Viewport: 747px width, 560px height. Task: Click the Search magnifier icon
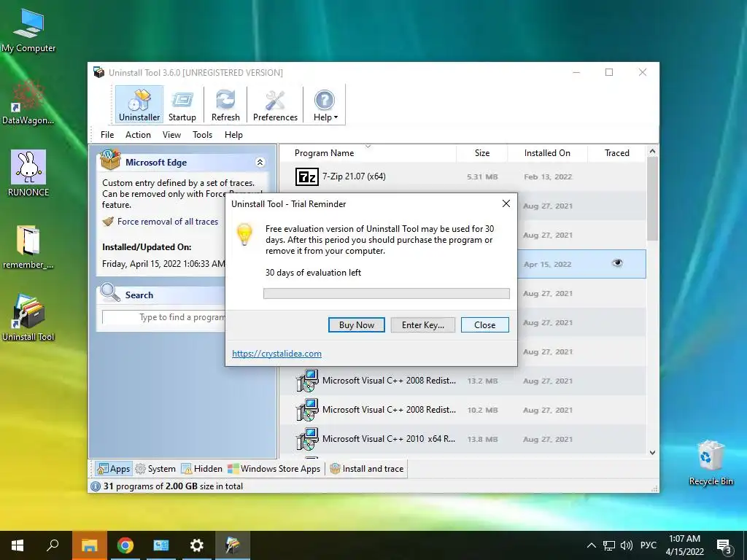[x=110, y=292]
